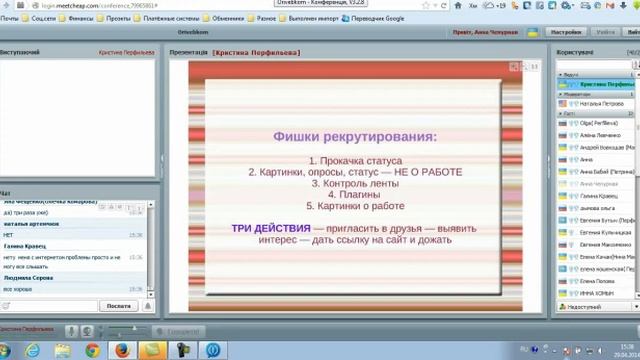
Task: Reload the page with the refresh icon
Action: [x=443, y=5]
